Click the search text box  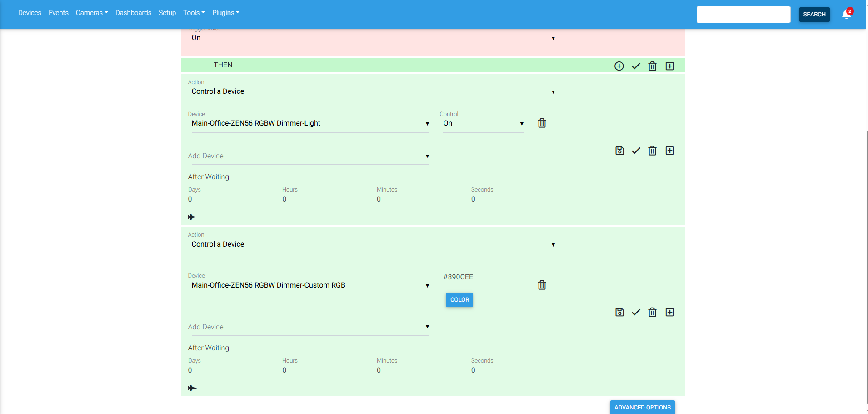(743, 14)
